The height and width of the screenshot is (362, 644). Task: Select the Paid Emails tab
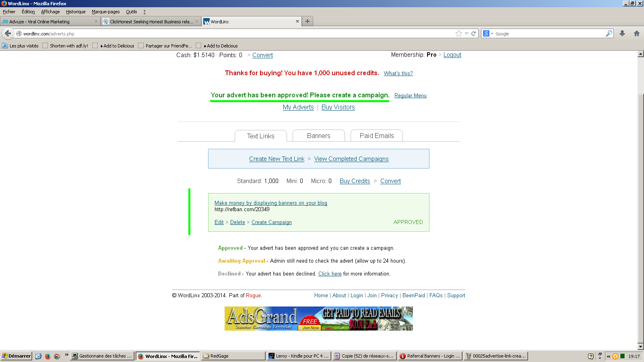[x=377, y=136]
